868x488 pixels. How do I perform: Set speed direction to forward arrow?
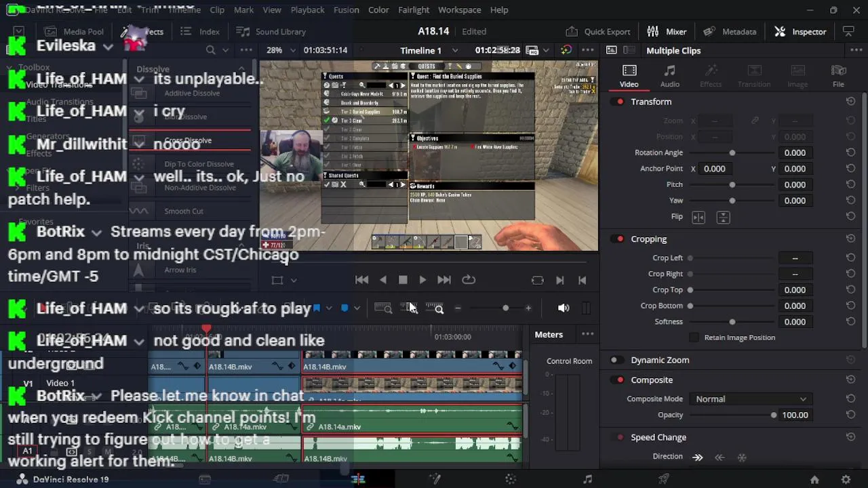pos(698,457)
